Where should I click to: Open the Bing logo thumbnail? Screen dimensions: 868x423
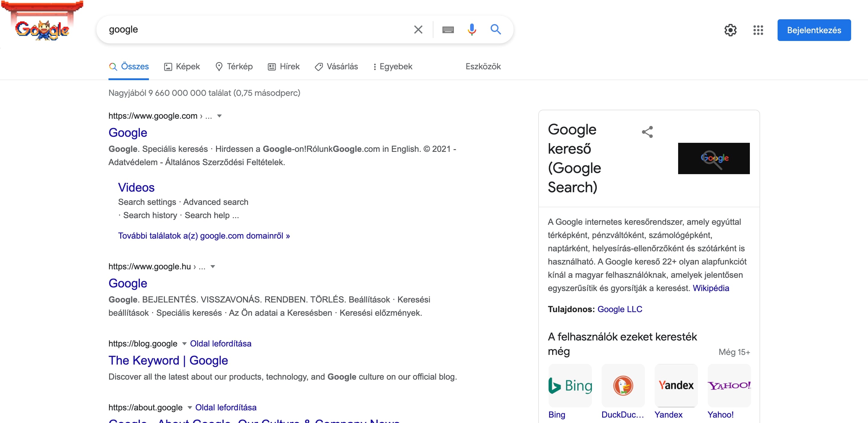[x=570, y=385]
